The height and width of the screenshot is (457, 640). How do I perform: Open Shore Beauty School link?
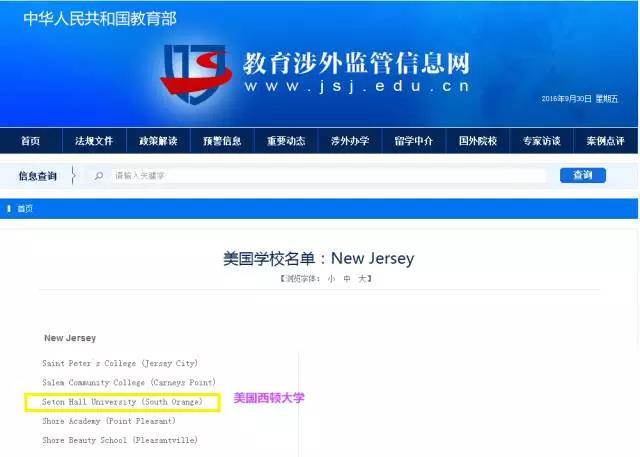pos(120,440)
